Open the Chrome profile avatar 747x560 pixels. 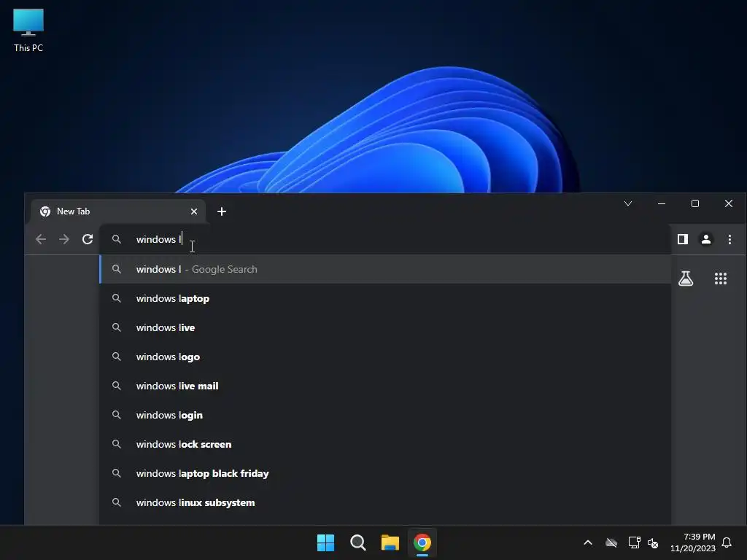pyautogui.click(x=706, y=239)
